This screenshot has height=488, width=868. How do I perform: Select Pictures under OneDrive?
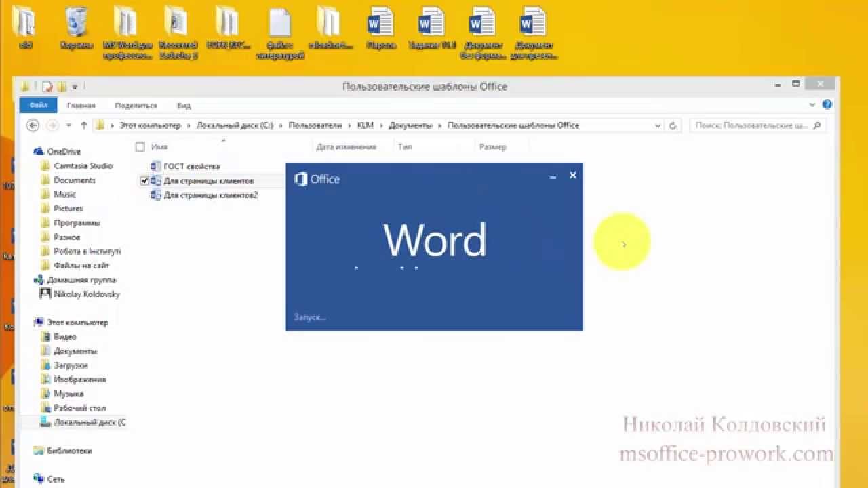68,209
